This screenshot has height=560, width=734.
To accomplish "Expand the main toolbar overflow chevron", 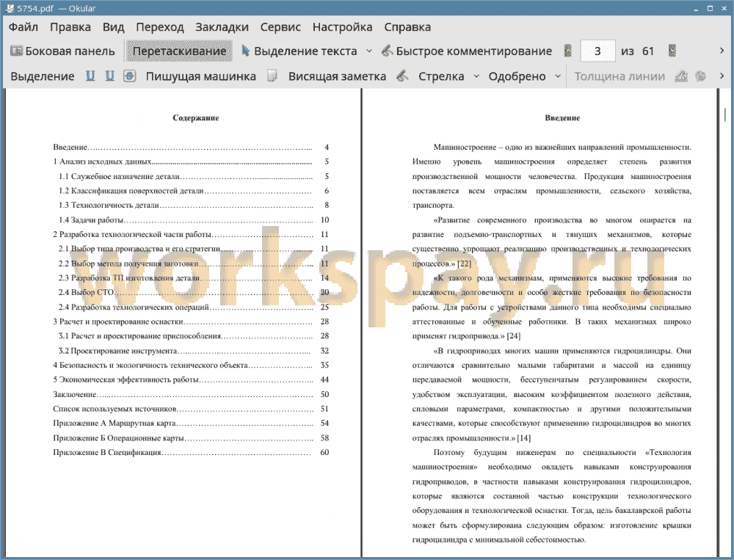I will [x=722, y=51].
